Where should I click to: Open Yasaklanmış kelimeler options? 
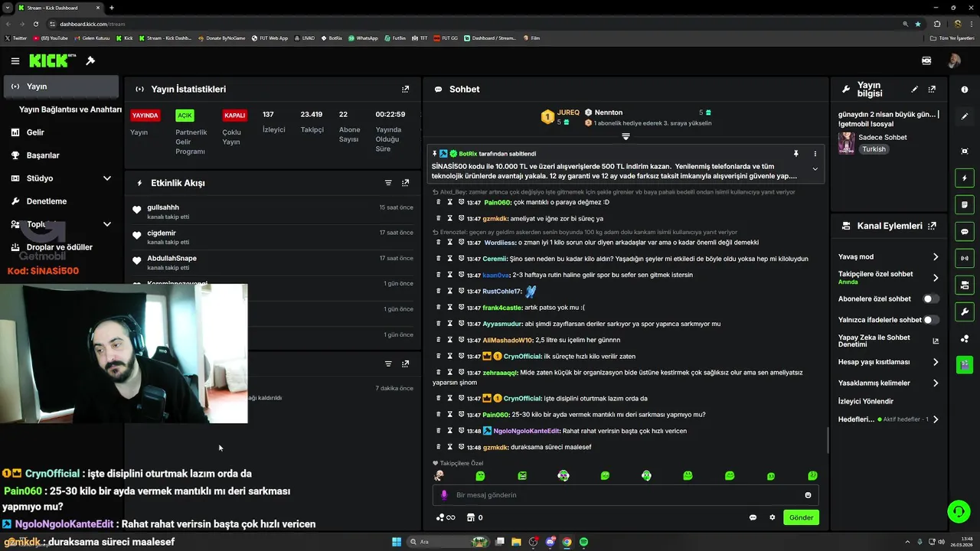935,383
